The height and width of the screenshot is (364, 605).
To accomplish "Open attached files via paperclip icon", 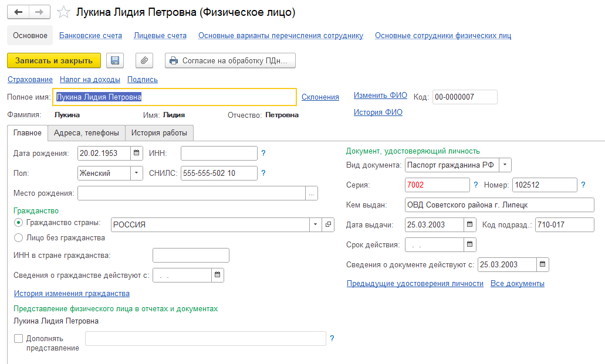I will click(x=144, y=60).
